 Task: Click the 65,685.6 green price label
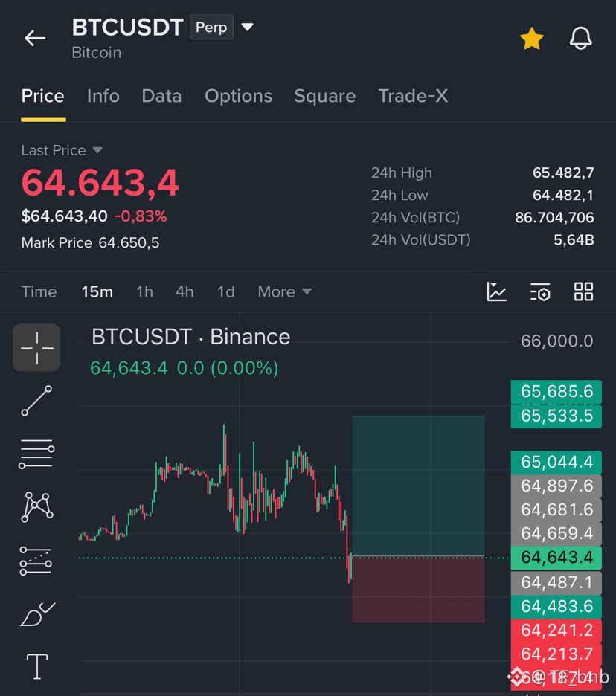(x=556, y=391)
